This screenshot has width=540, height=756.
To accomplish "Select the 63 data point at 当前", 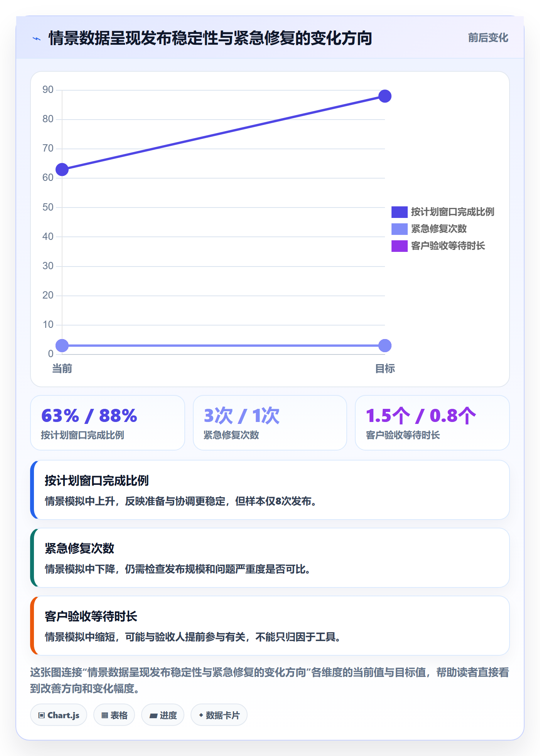I will pyautogui.click(x=62, y=169).
